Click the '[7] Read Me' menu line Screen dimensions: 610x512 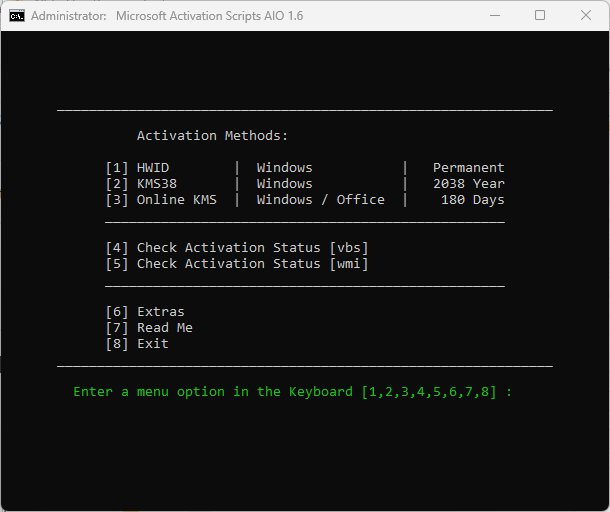tap(149, 328)
